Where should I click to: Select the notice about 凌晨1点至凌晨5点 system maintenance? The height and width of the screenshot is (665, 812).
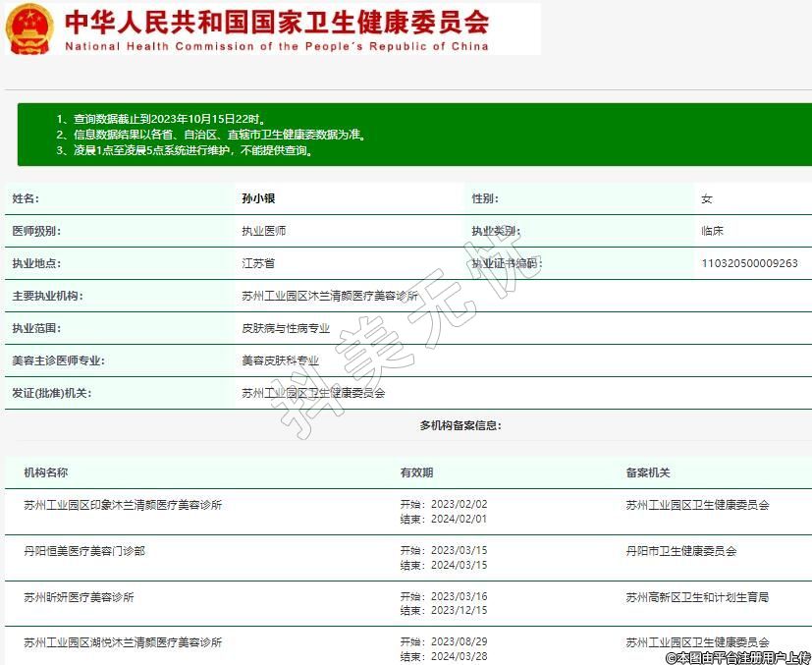coord(185,150)
